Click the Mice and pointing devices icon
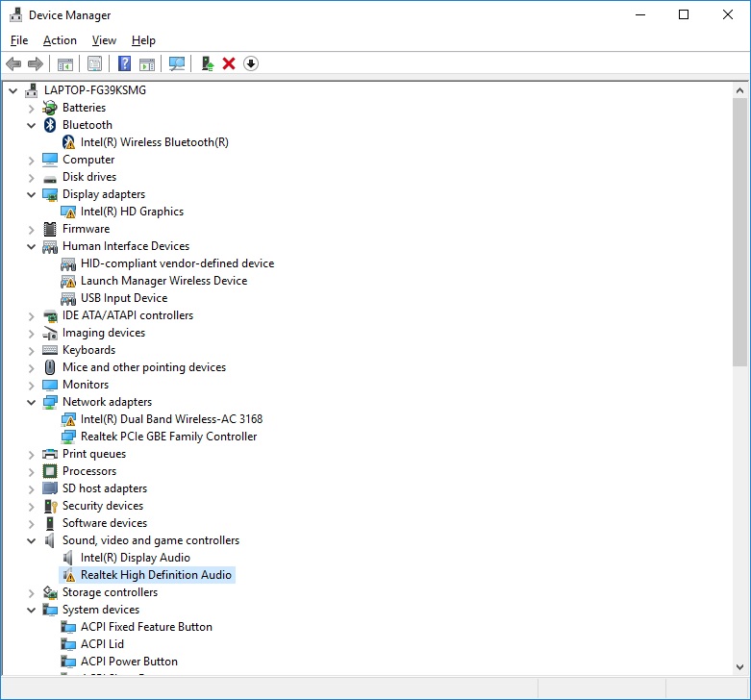 point(50,367)
